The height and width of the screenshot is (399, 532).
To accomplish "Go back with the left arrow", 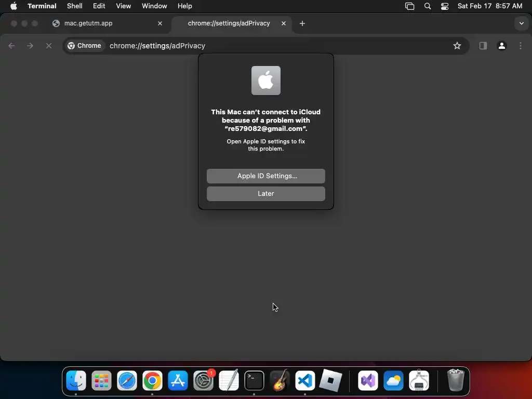I will (11, 46).
